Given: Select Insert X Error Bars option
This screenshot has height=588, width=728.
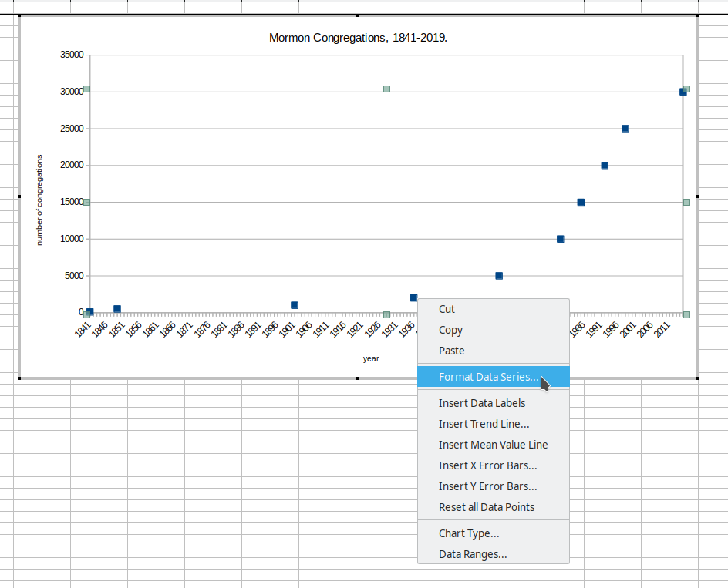Looking at the screenshot, I should coord(493,465).
